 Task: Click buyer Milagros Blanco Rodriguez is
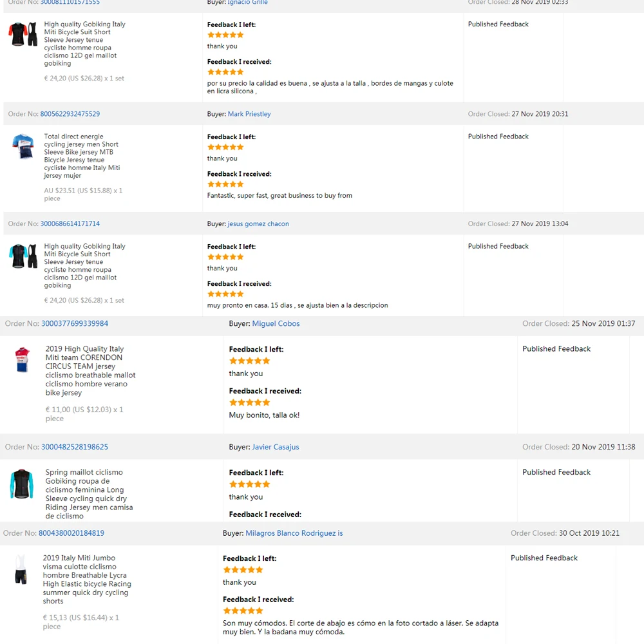pos(294,533)
